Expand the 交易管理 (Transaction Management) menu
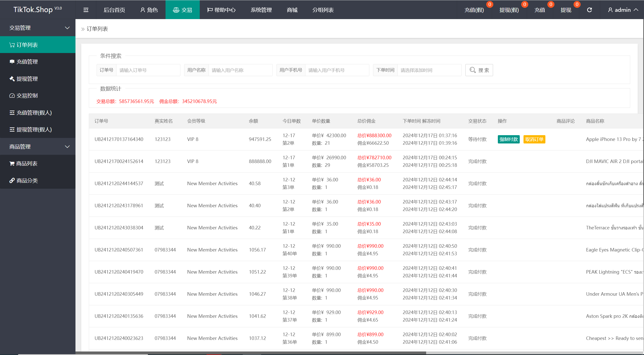This screenshot has width=644, height=355. point(37,27)
